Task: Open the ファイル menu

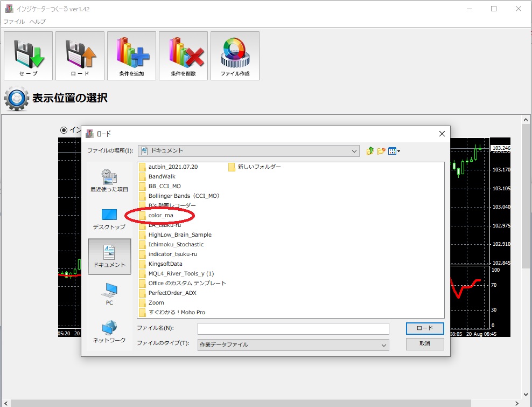Action: [14, 22]
